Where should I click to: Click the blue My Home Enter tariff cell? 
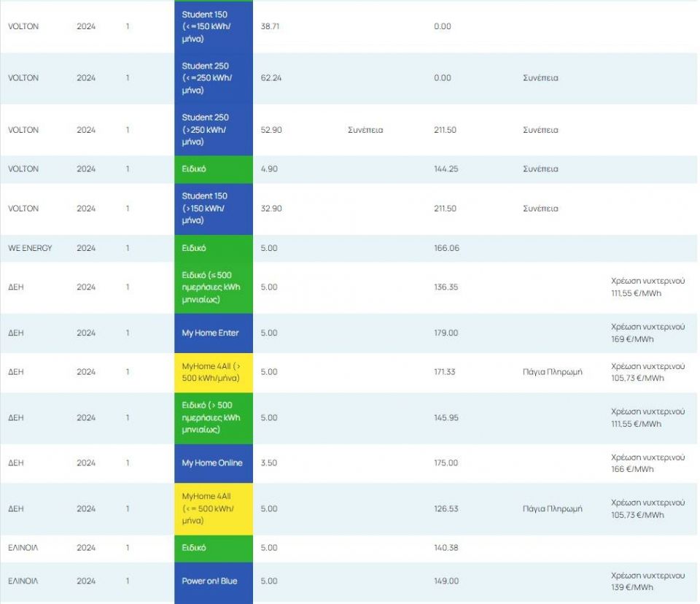(213, 333)
